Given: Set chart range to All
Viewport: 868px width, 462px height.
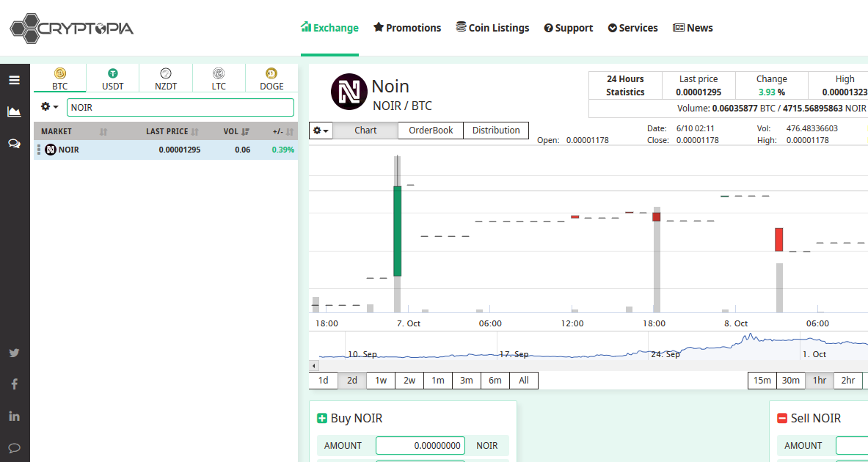Looking at the screenshot, I should (x=524, y=380).
